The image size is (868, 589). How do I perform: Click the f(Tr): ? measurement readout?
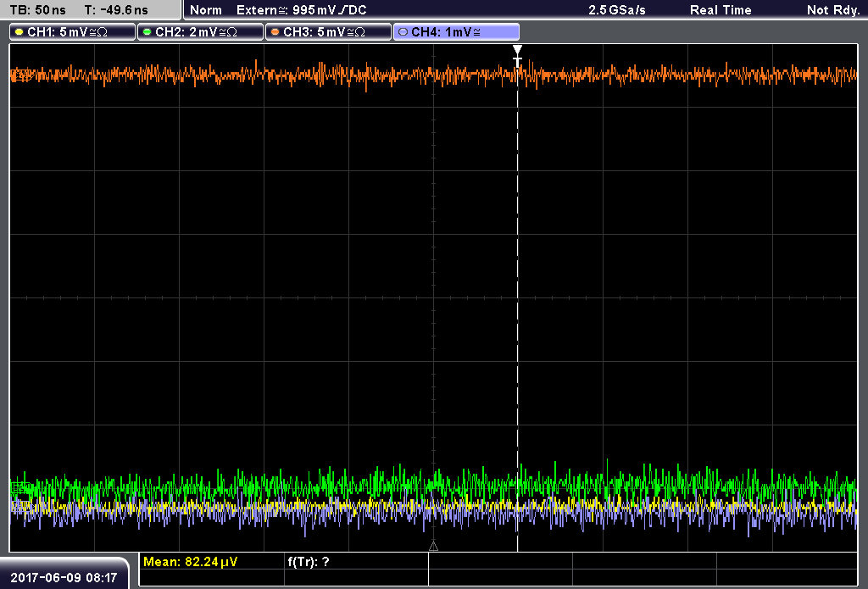[x=309, y=562]
